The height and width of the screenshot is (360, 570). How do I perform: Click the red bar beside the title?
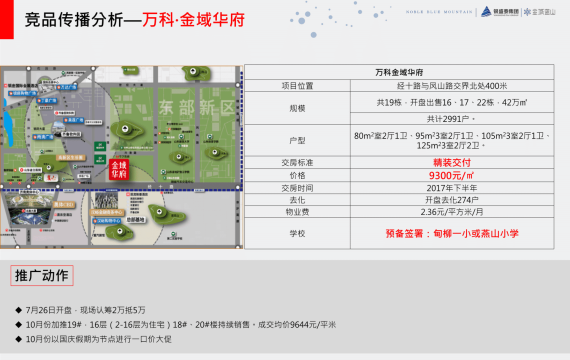(7, 19)
